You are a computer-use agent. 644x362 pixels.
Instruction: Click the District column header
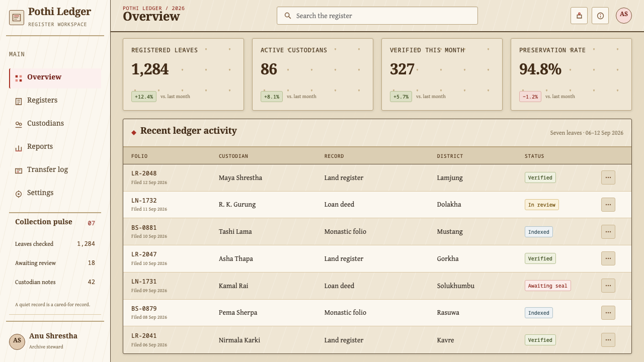point(450,156)
